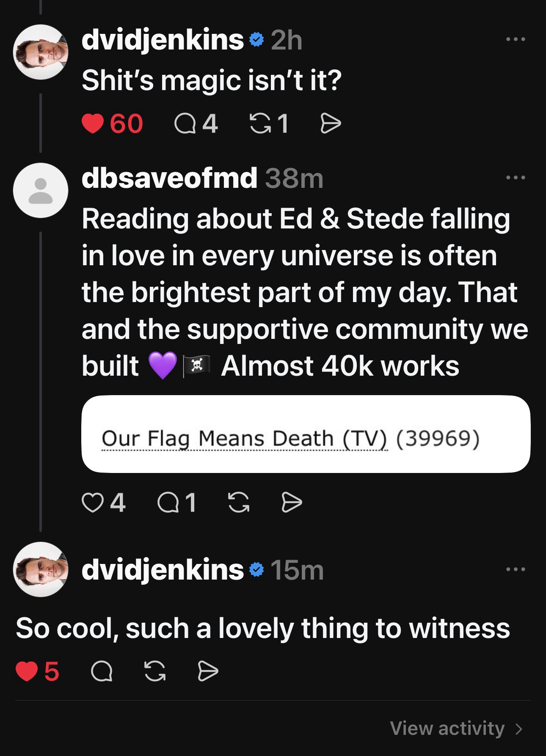Open more options for the 15m dvidjenkins post
The height and width of the screenshot is (756, 546).
pos(516,569)
